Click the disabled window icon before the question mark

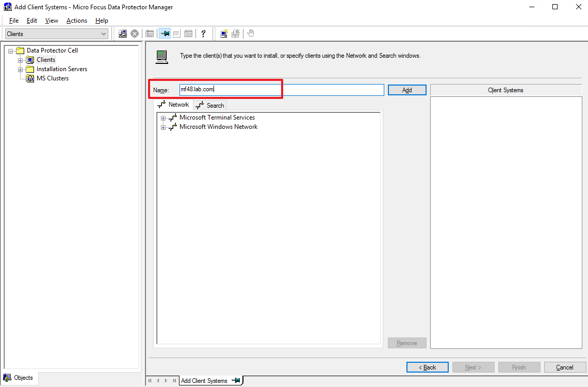click(x=188, y=33)
